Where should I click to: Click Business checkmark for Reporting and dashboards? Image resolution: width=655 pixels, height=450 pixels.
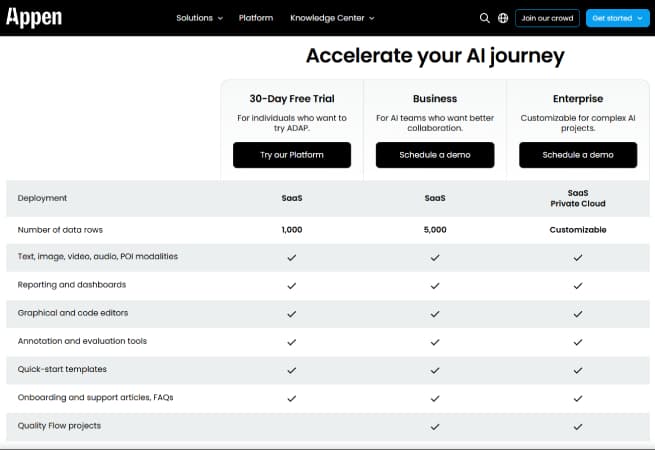click(435, 285)
